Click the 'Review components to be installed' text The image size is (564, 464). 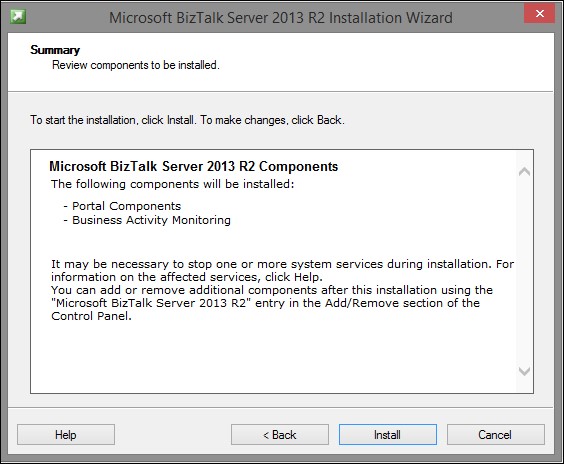click(x=136, y=65)
